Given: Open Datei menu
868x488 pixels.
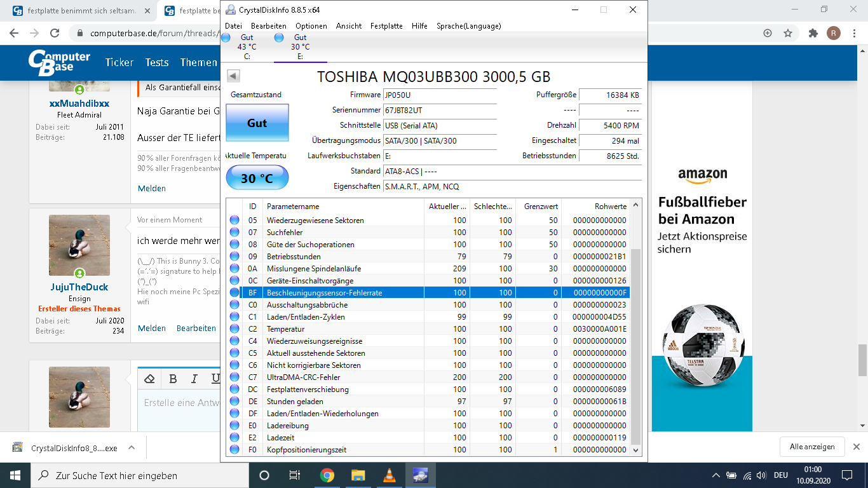Looking at the screenshot, I should 233,26.
